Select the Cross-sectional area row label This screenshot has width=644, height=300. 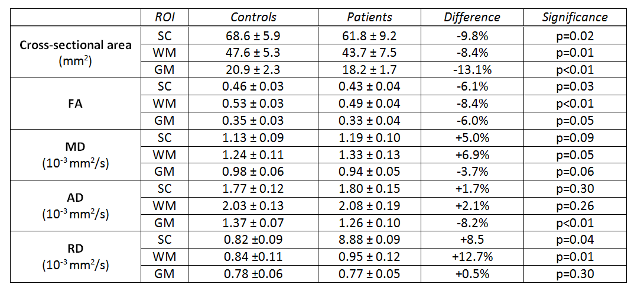click(75, 45)
